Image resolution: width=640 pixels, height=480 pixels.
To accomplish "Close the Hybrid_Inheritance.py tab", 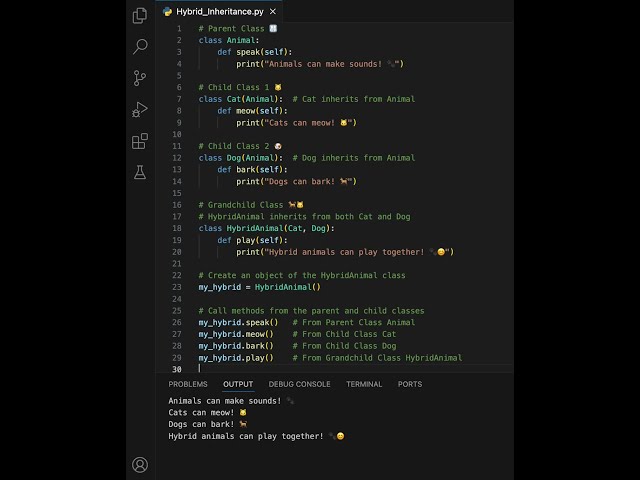I will tap(273, 12).
